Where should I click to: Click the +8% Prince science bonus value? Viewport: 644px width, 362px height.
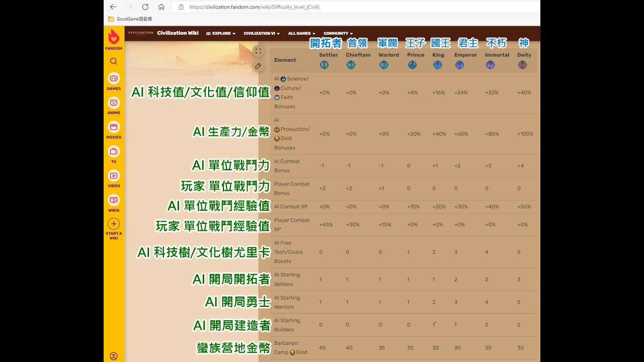click(413, 93)
